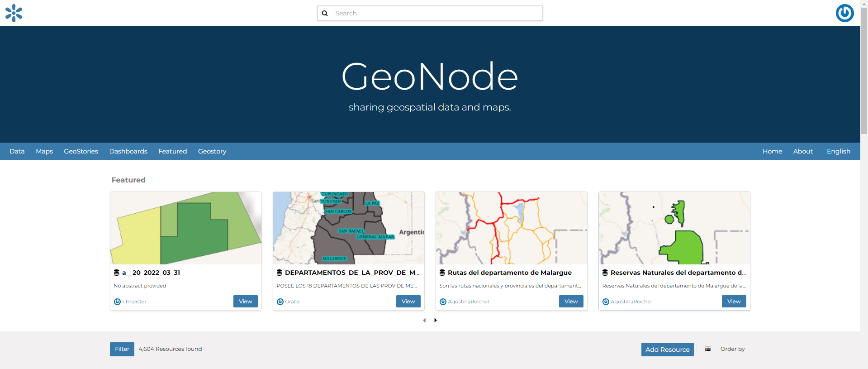Open owner profile rifmeister
Viewport: 868px width, 369px height.
click(x=134, y=302)
